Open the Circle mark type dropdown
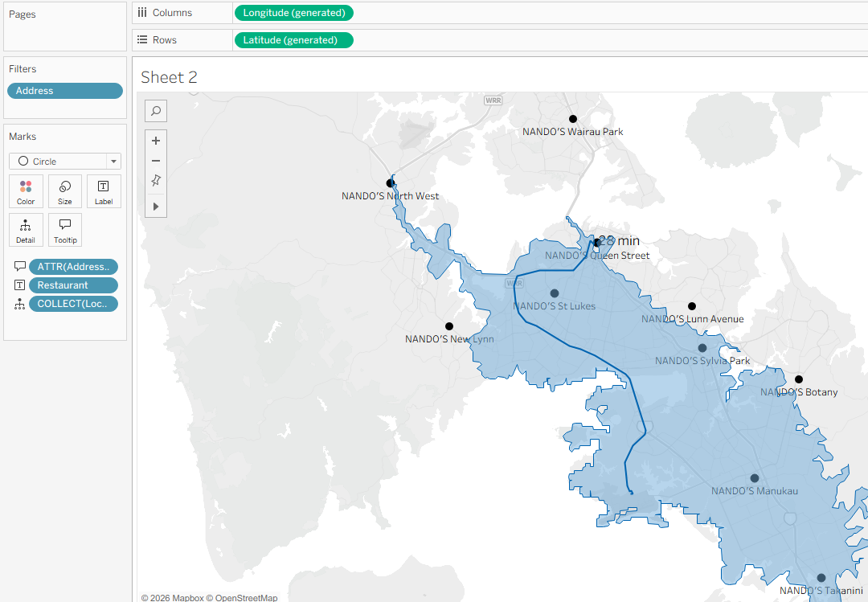 click(x=65, y=162)
